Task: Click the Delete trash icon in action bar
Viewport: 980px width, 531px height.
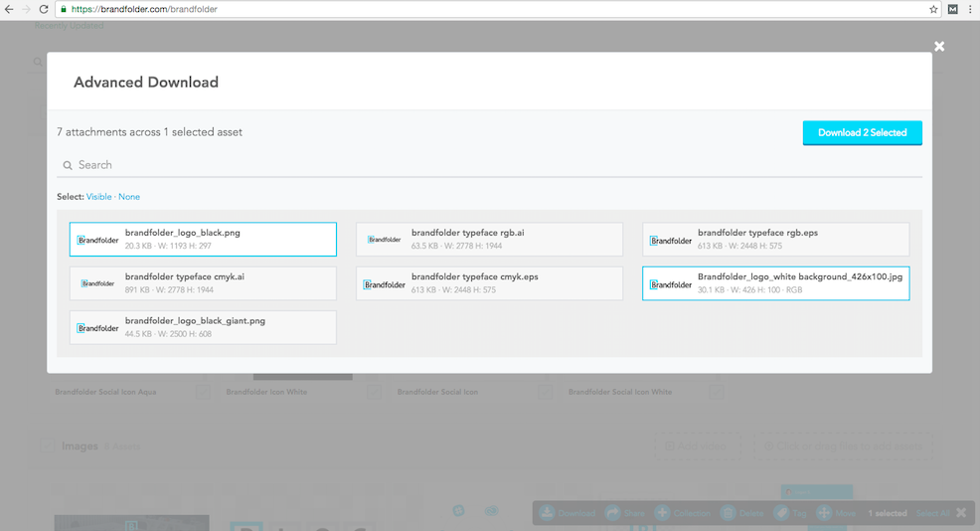Action: coord(728,513)
